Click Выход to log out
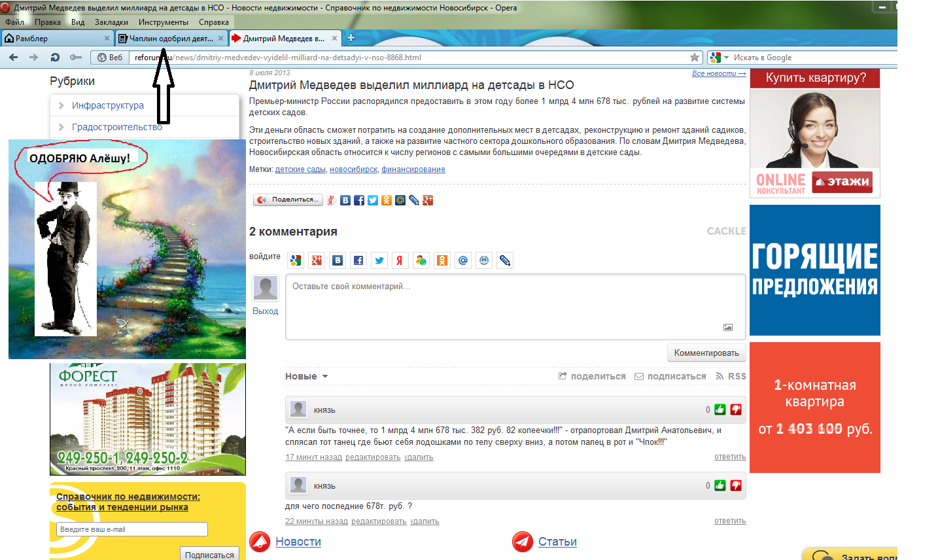Image resolution: width=938 pixels, height=560 pixels. click(x=266, y=311)
